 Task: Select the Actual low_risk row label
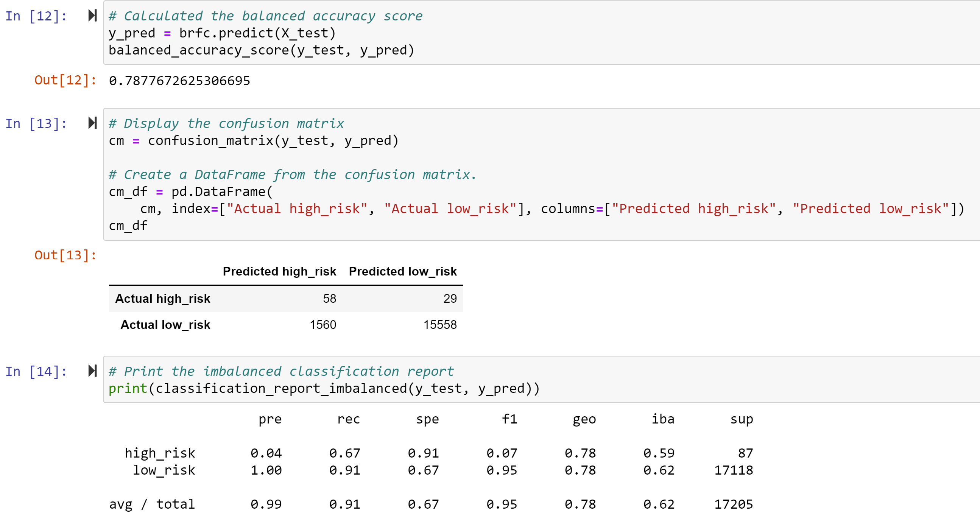[x=165, y=324]
